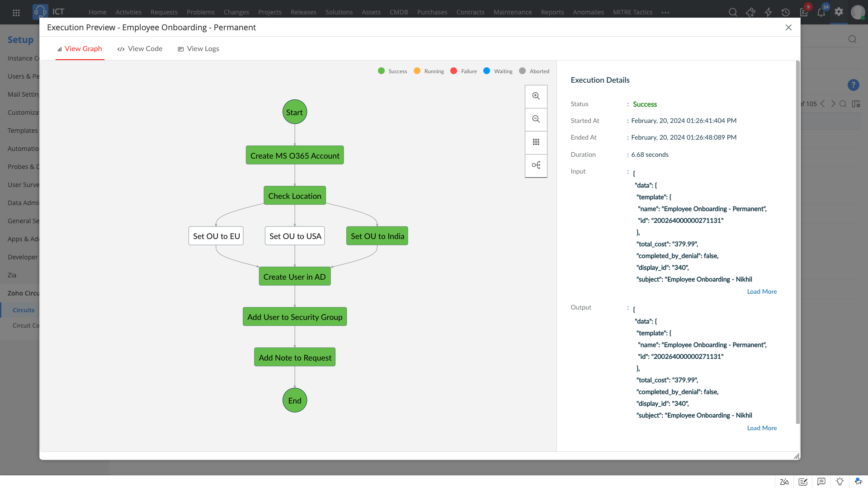Open the yellow help question mark button
The width and height of the screenshot is (868, 488).
coord(853,85)
